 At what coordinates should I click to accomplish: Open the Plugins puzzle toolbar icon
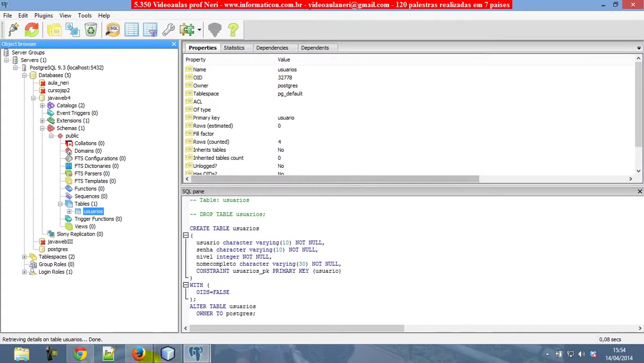tap(186, 30)
